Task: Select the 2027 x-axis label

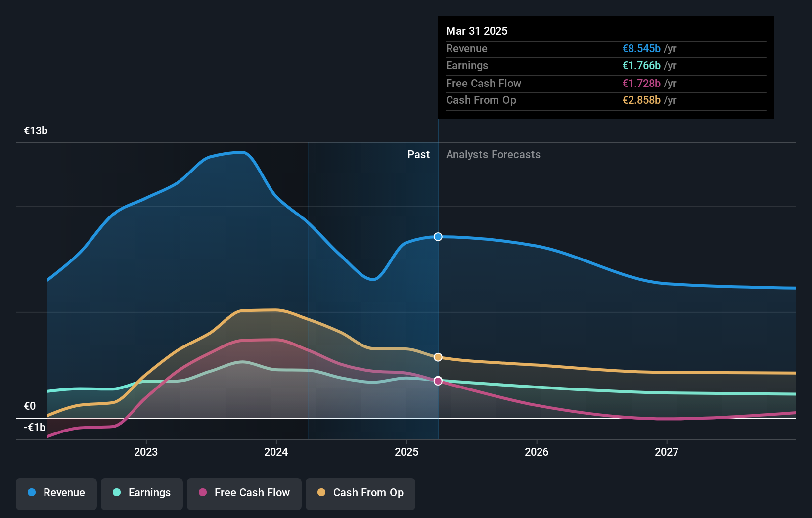Action: point(667,452)
